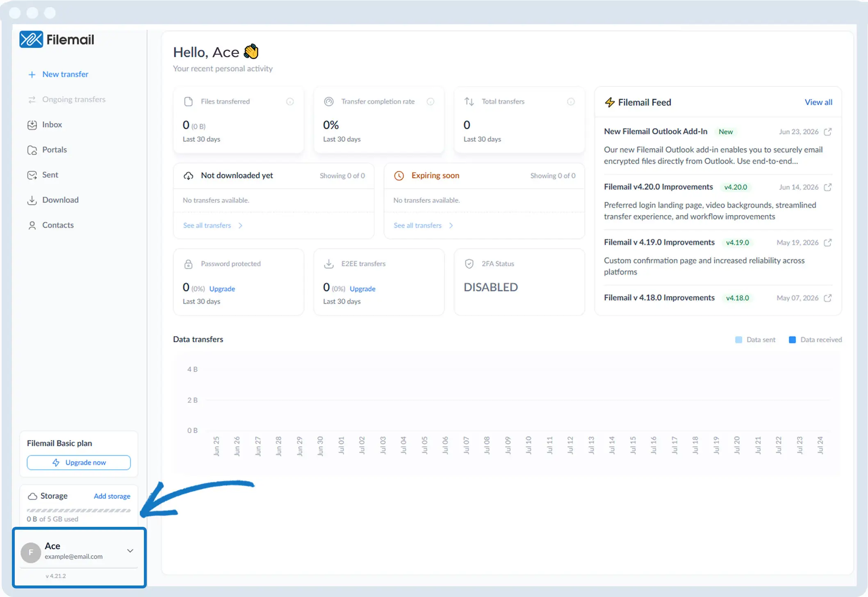
Task: Click the Download arrow icon in sidebar
Action: (x=32, y=200)
